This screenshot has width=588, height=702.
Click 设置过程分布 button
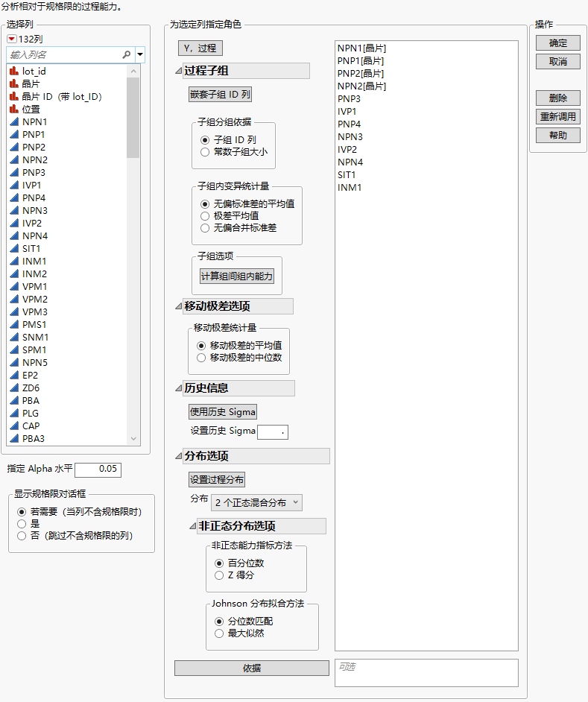pos(217,480)
